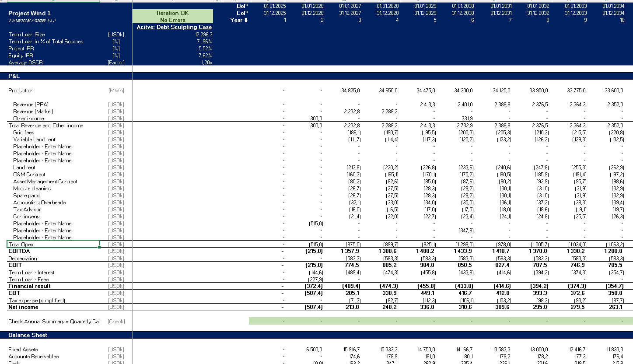
Task: Select the 'Acitve: Debt Sculpting Case' heading
Action: 174,27
